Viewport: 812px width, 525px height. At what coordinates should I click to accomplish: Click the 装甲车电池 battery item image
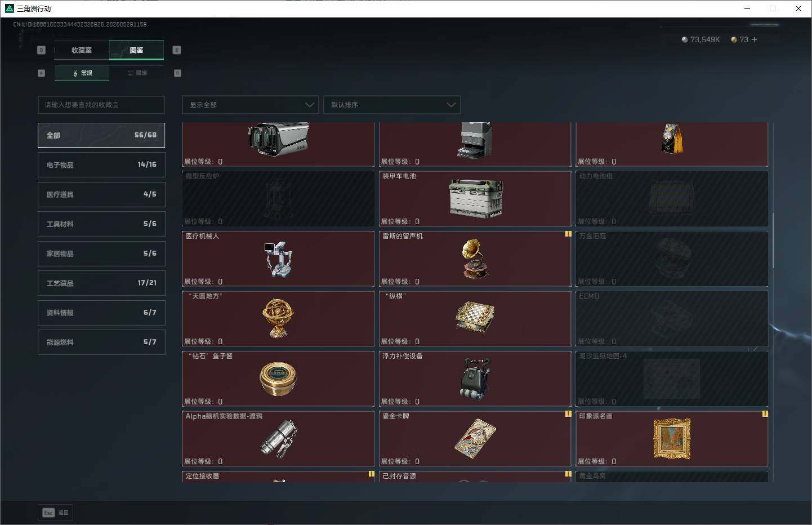click(476, 198)
